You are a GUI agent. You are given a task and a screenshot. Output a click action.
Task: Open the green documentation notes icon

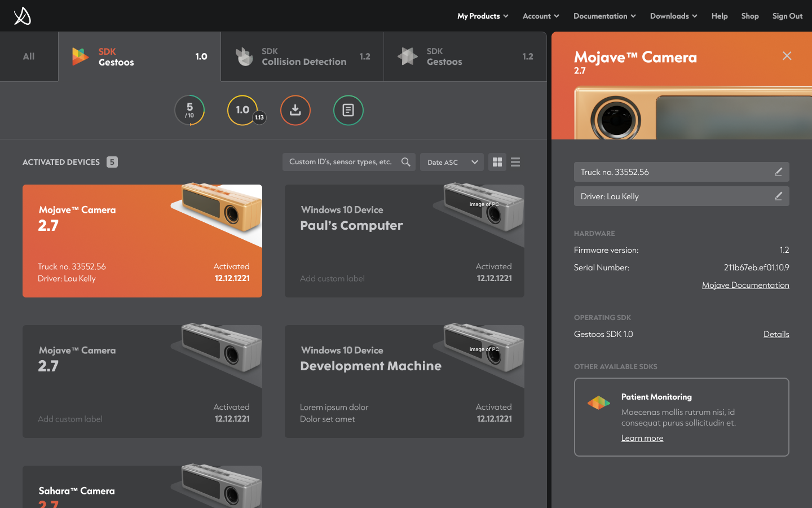click(x=348, y=110)
